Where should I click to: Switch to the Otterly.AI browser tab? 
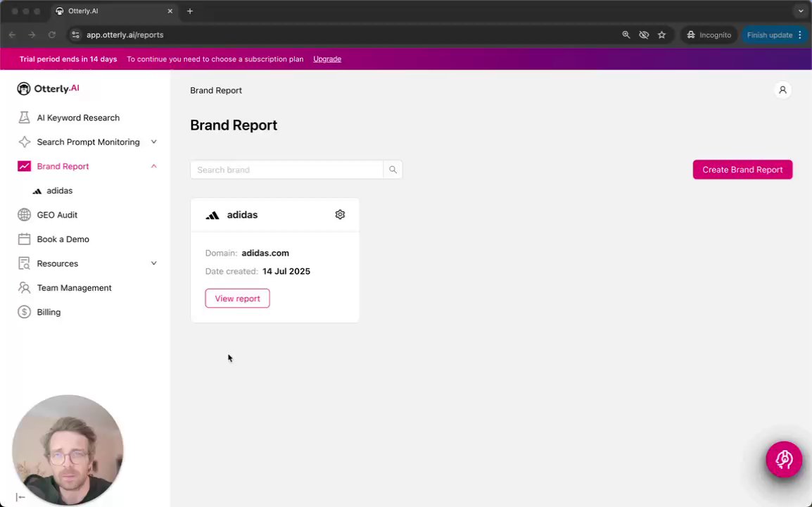click(114, 11)
